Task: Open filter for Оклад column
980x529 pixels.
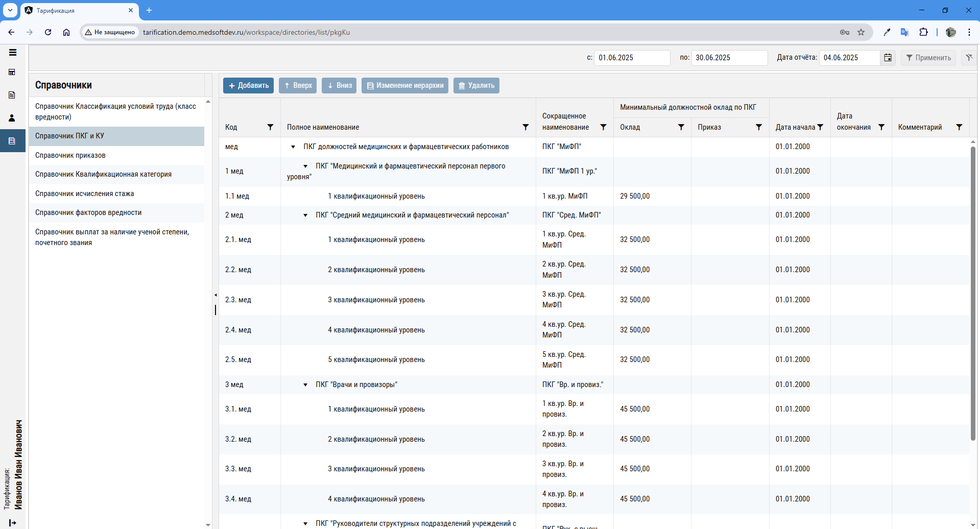Action: (x=681, y=127)
